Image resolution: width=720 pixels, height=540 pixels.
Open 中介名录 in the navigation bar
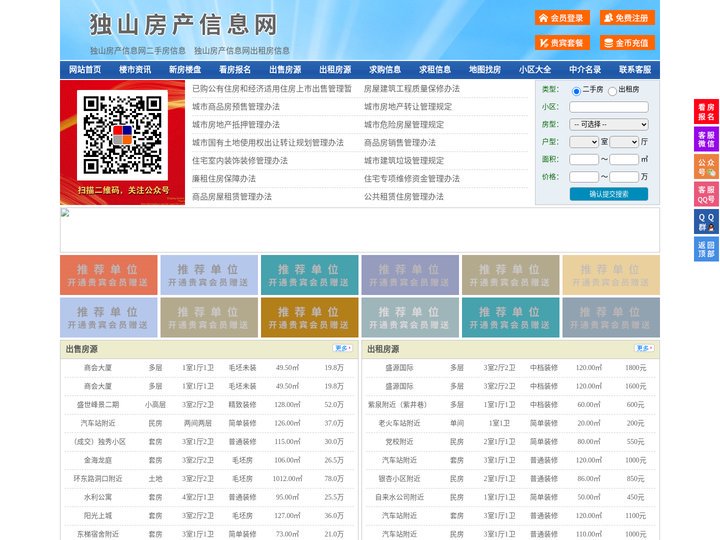[x=585, y=70]
